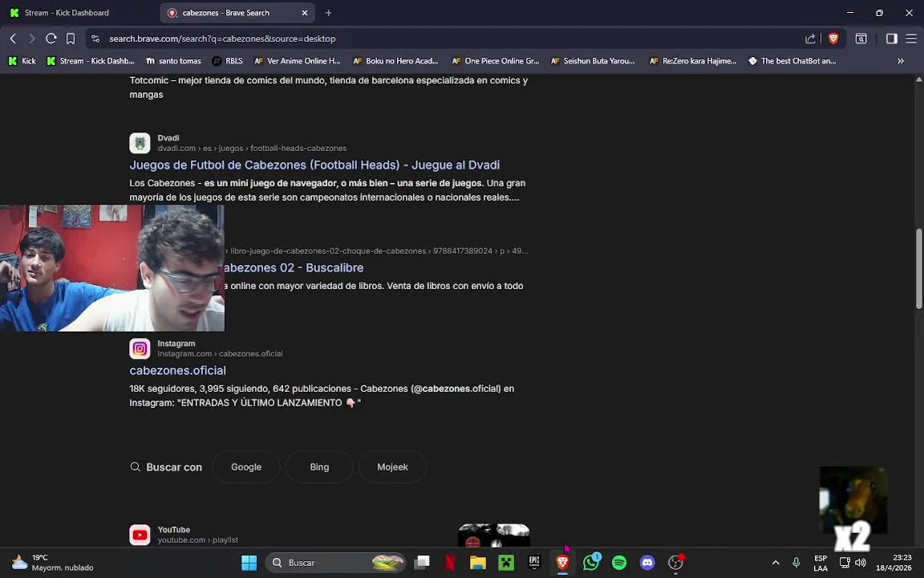Click the YouTube playlist result thumbnail
Image resolution: width=924 pixels, height=578 pixels.
click(x=494, y=535)
